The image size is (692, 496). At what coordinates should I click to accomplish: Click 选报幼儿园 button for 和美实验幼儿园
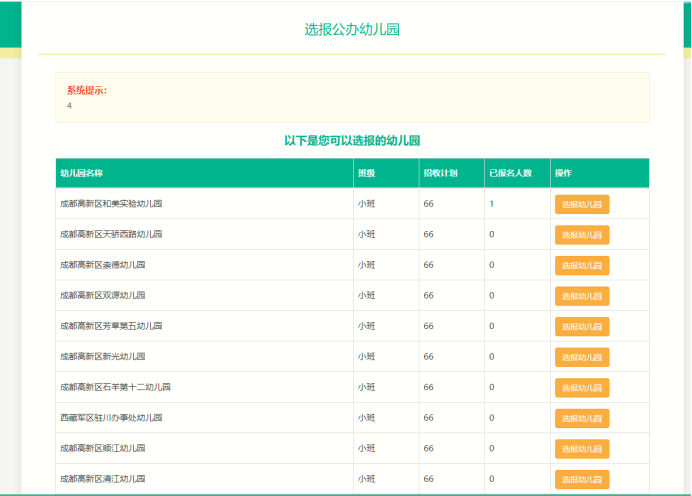pos(581,204)
